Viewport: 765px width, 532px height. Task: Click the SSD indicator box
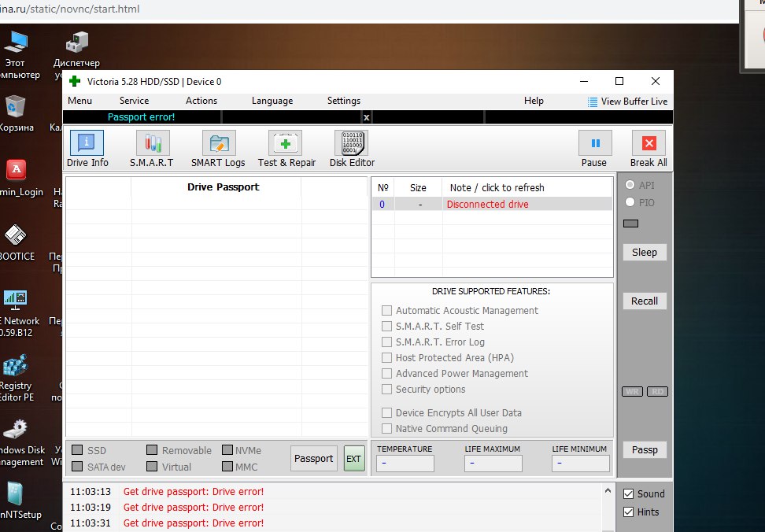tap(77, 449)
